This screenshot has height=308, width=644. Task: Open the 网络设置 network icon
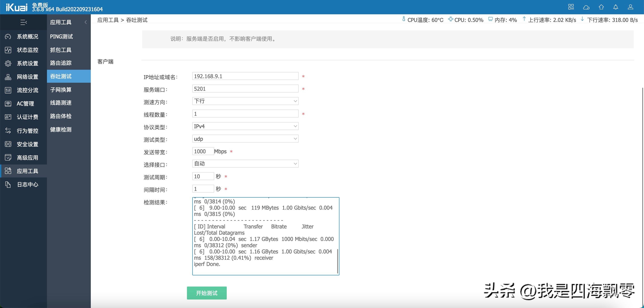tap(8, 77)
